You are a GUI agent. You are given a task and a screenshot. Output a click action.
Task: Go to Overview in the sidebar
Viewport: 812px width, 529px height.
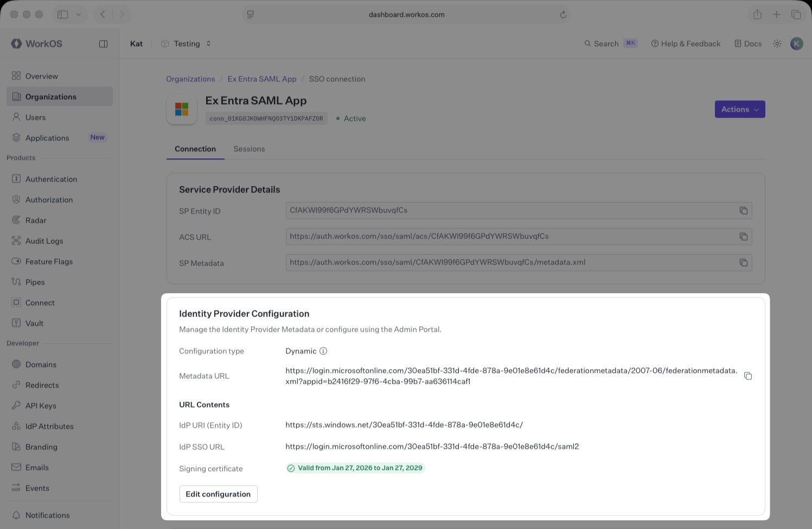[x=60, y=76]
